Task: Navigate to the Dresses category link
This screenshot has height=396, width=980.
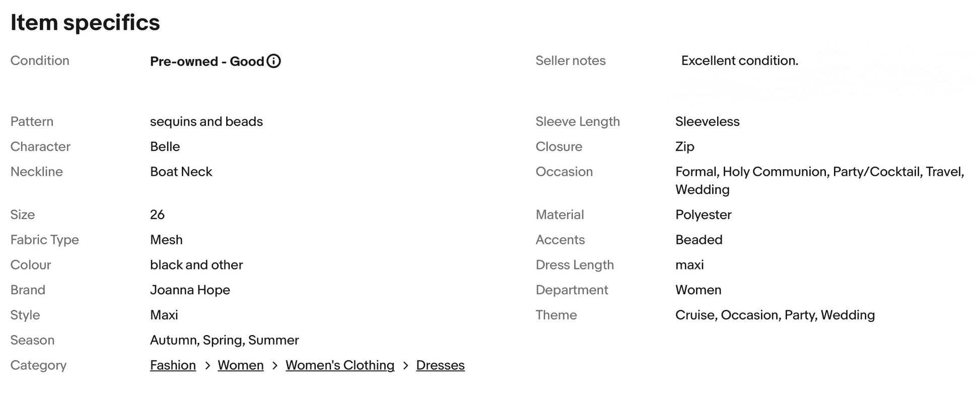Action: tap(440, 365)
